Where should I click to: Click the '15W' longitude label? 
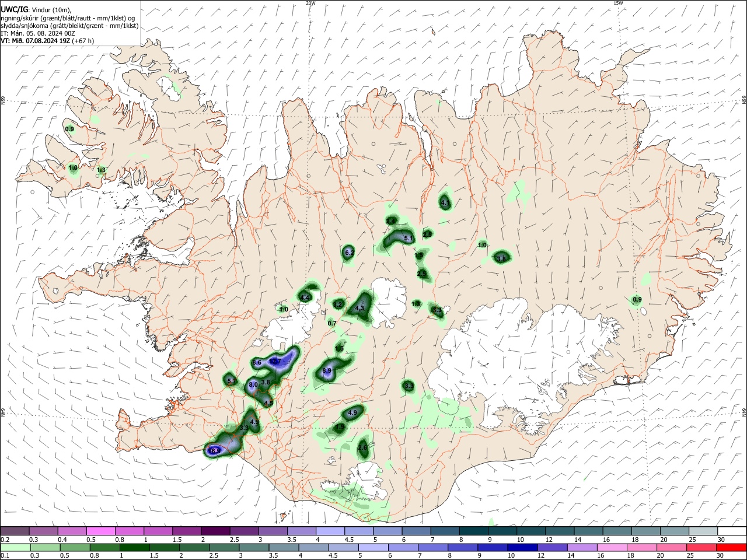point(618,3)
